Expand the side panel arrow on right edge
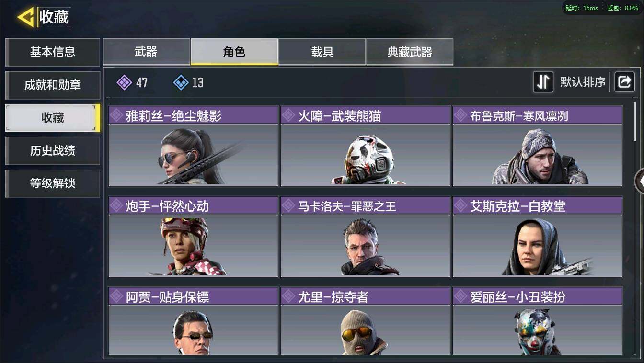Viewport: 644px width, 363px height. coord(639,181)
